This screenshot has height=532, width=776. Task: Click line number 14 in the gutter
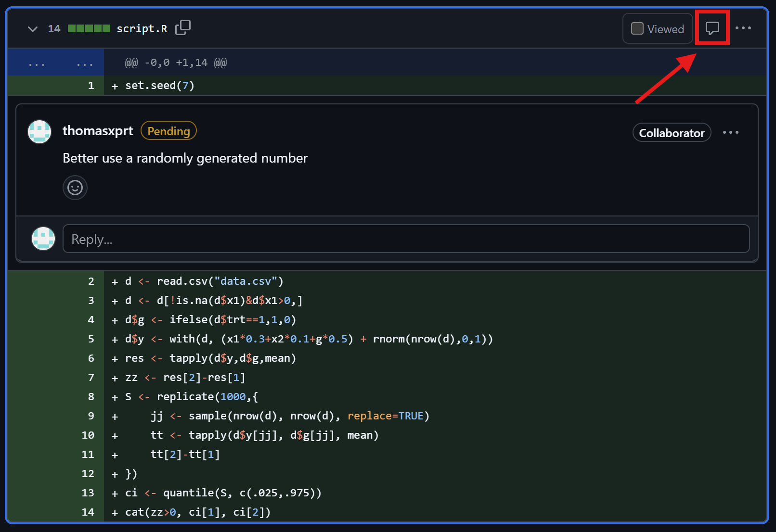tap(88, 512)
